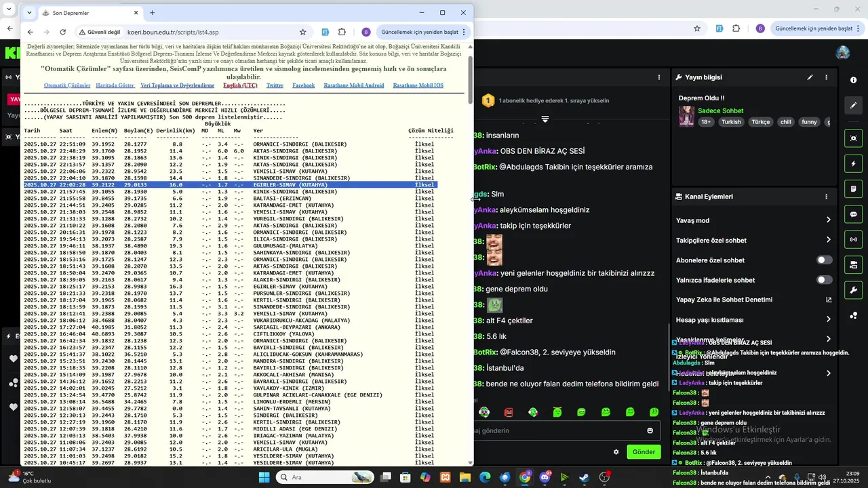Pick the red angry emote in quick bar
The width and height of the screenshot is (868, 488).
[x=509, y=412]
